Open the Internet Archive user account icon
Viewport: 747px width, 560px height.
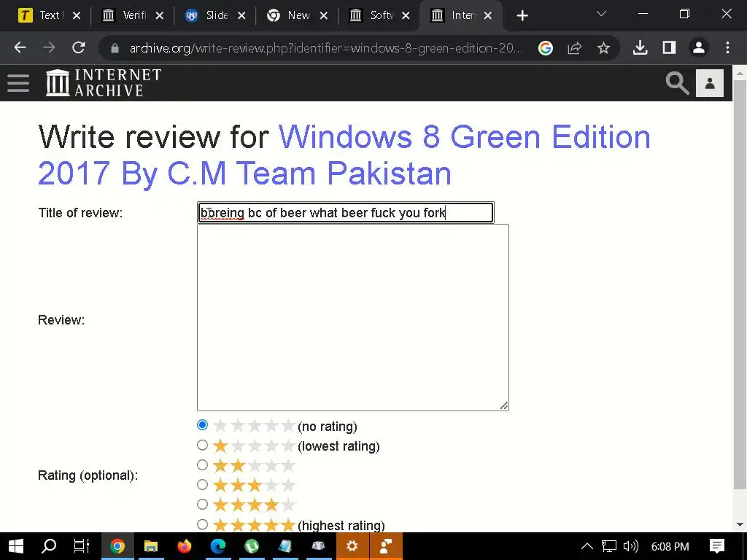pyautogui.click(x=710, y=83)
